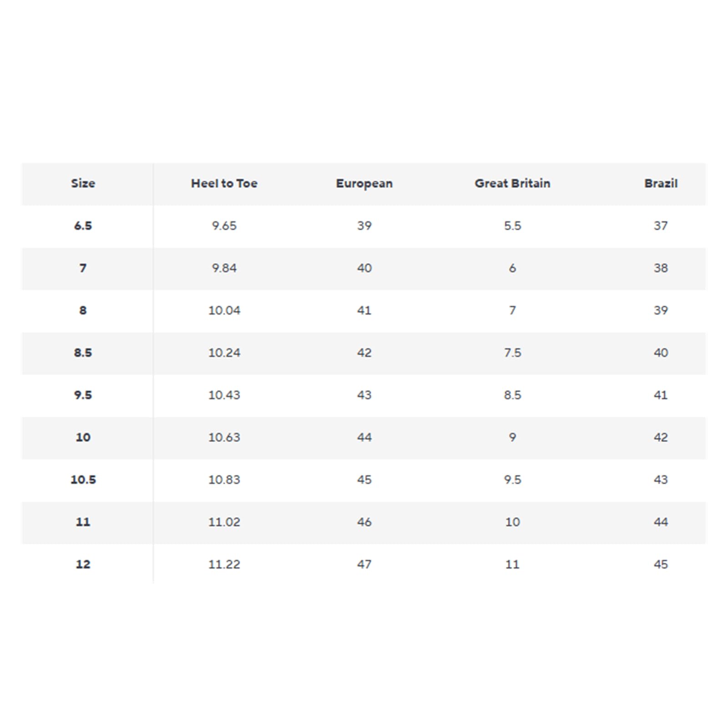Select the European column header
The width and height of the screenshot is (728, 728).
[x=364, y=184]
